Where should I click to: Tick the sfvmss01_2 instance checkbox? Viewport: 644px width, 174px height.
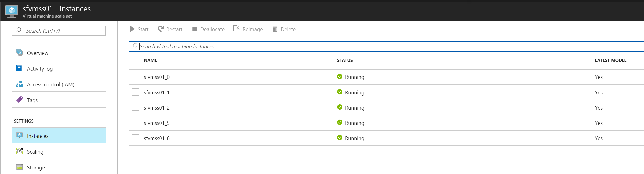click(135, 108)
